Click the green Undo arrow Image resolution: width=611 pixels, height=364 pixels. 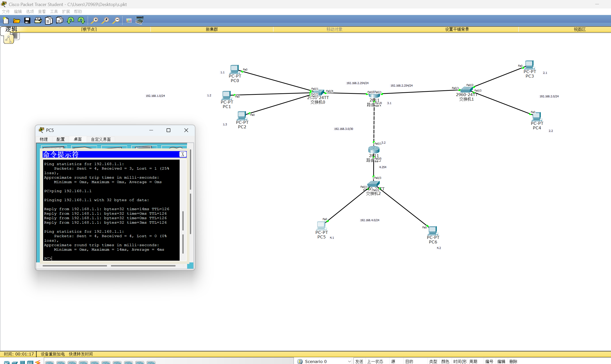[x=70, y=21]
